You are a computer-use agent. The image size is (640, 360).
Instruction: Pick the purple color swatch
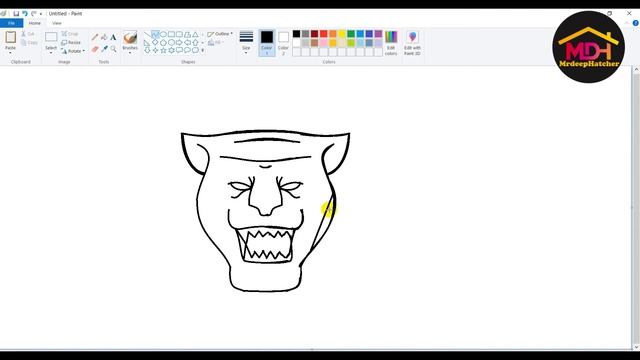click(x=378, y=34)
